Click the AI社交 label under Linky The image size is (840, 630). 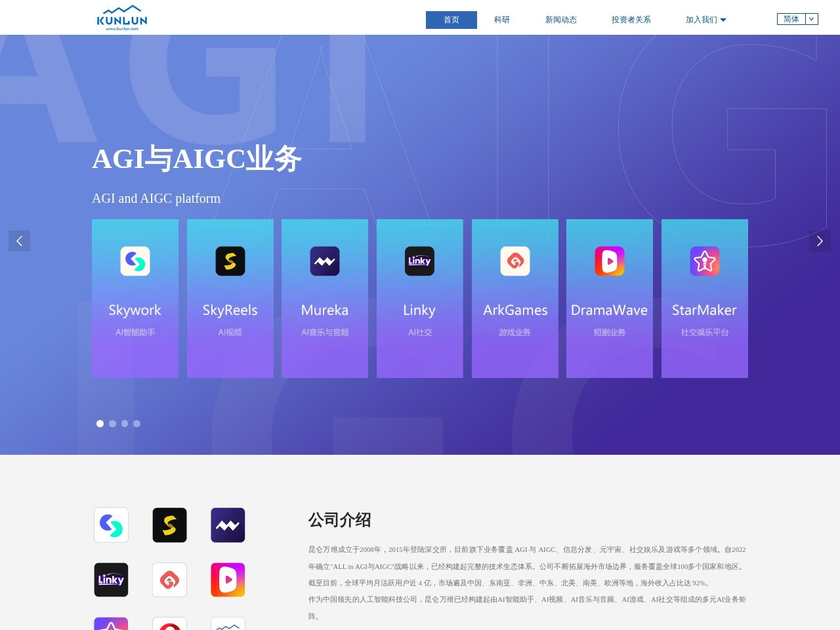(x=420, y=333)
